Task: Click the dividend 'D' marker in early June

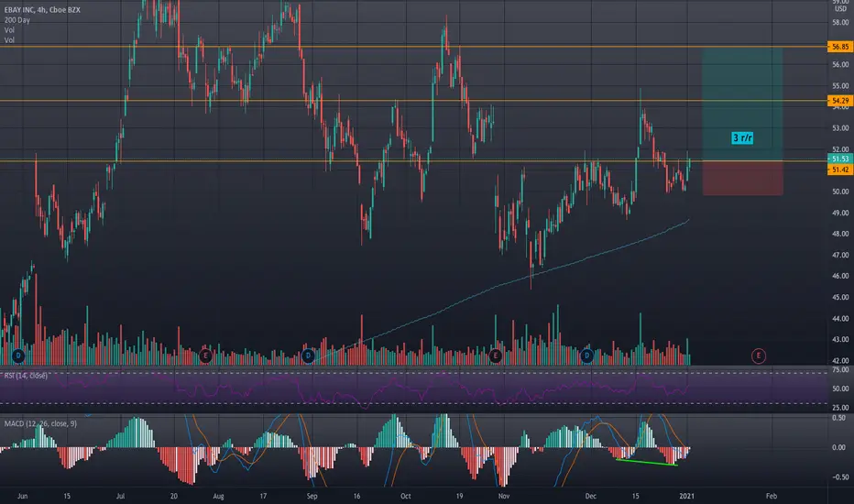Action: click(x=18, y=356)
